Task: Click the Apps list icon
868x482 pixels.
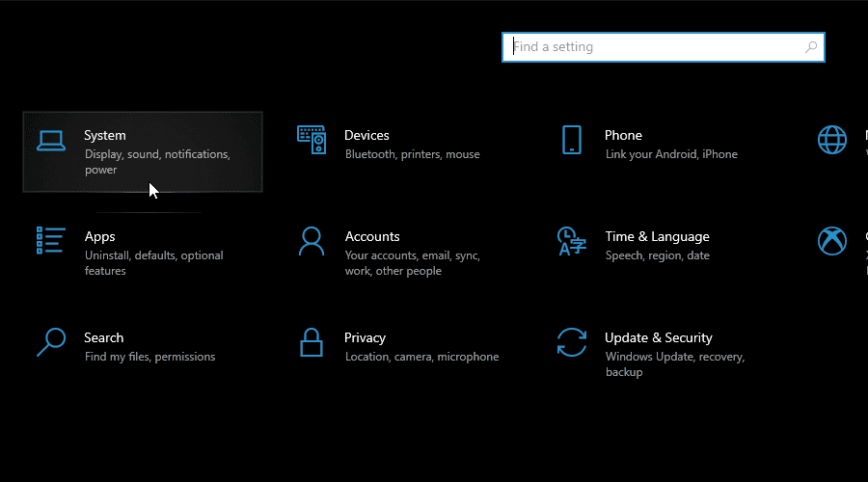Action: (x=51, y=241)
